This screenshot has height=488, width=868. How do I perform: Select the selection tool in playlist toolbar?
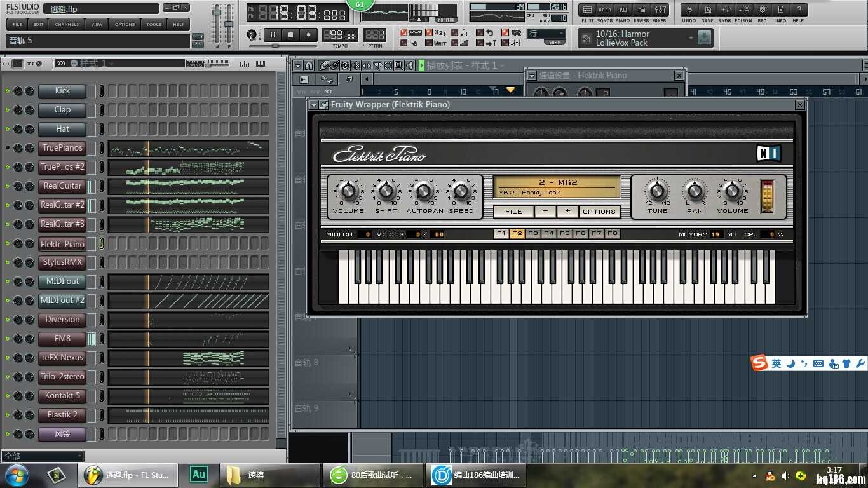(388, 65)
